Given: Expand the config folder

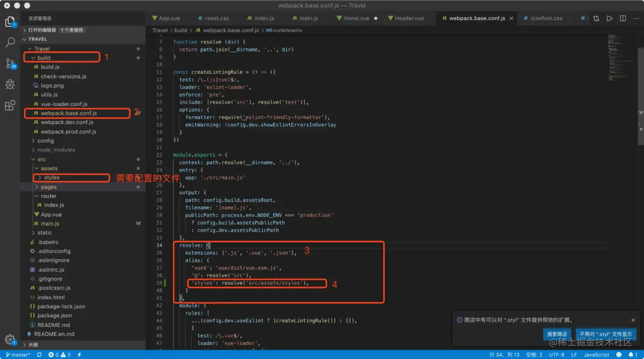Looking at the screenshot, I should point(45,141).
